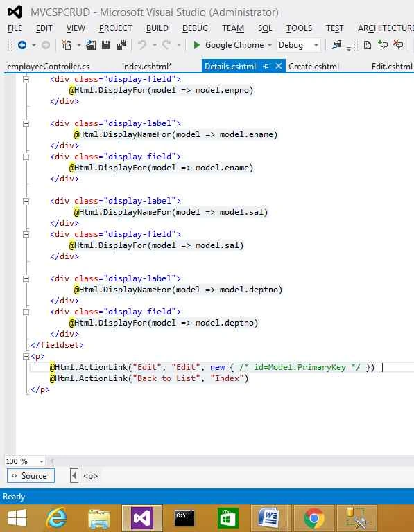414x532 pixels.
Task: Collapse display-label div containing model.deptno
Action: [26, 279]
